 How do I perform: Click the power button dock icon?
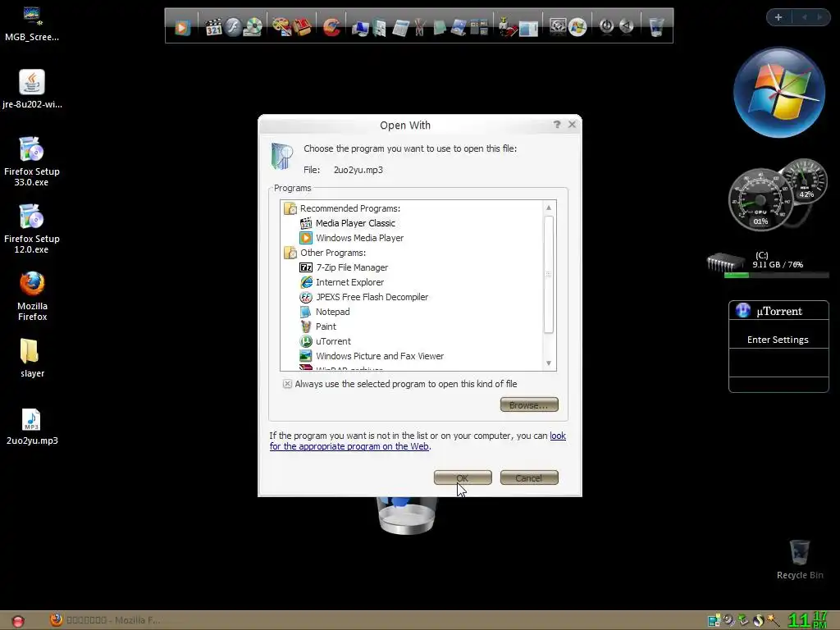click(x=606, y=26)
